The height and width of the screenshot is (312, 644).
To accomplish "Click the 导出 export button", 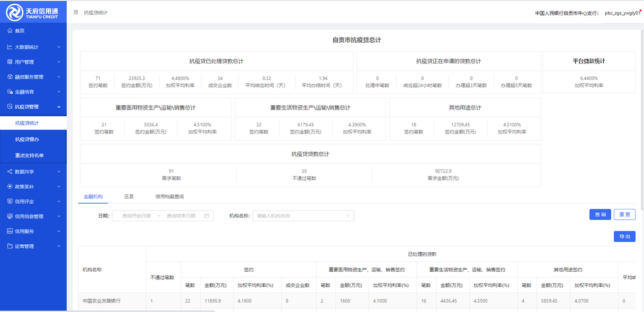I will click(x=624, y=237).
